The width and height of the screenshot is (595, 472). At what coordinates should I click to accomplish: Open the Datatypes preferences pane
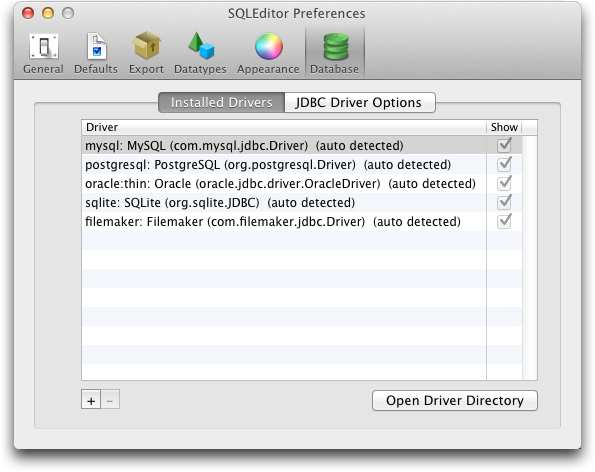(x=200, y=53)
